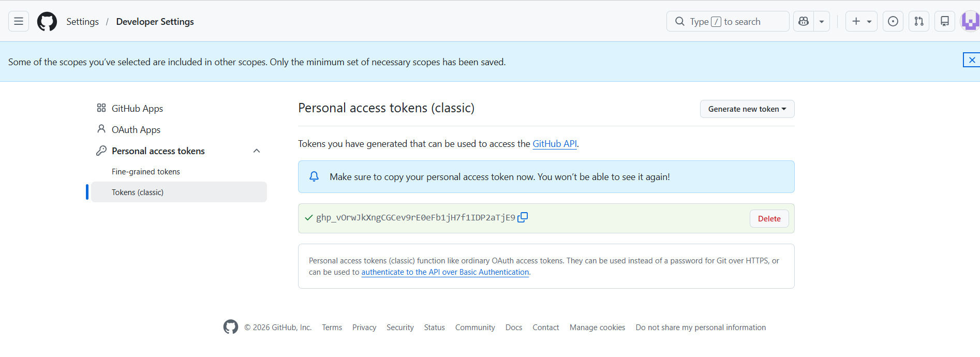Click the GitHub Apps grid icon
Screen dimensions: 980x357
point(101,108)
